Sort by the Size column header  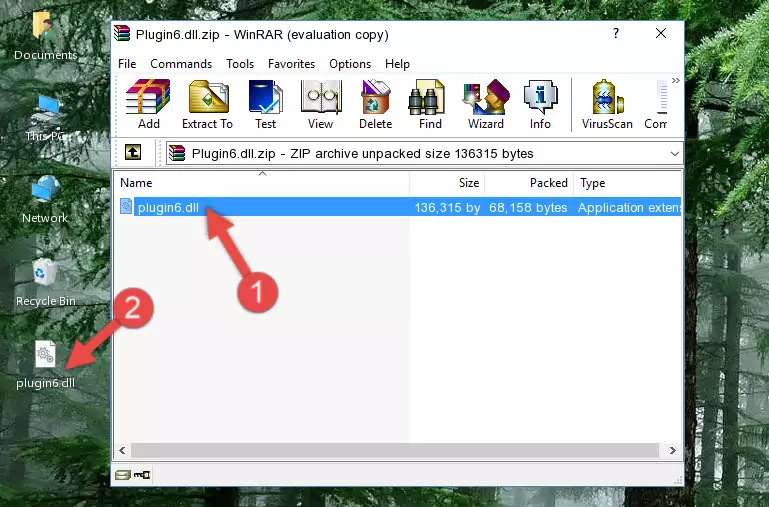447,183
